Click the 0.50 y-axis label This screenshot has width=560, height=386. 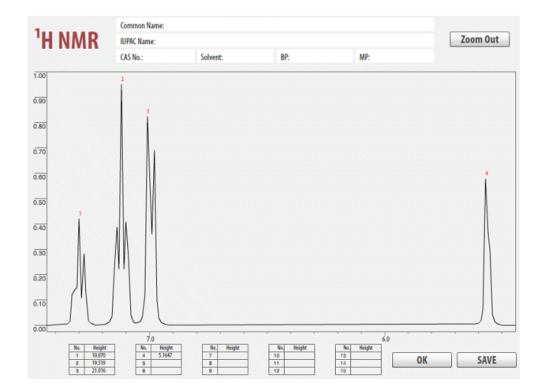click(x=39, y=202)
